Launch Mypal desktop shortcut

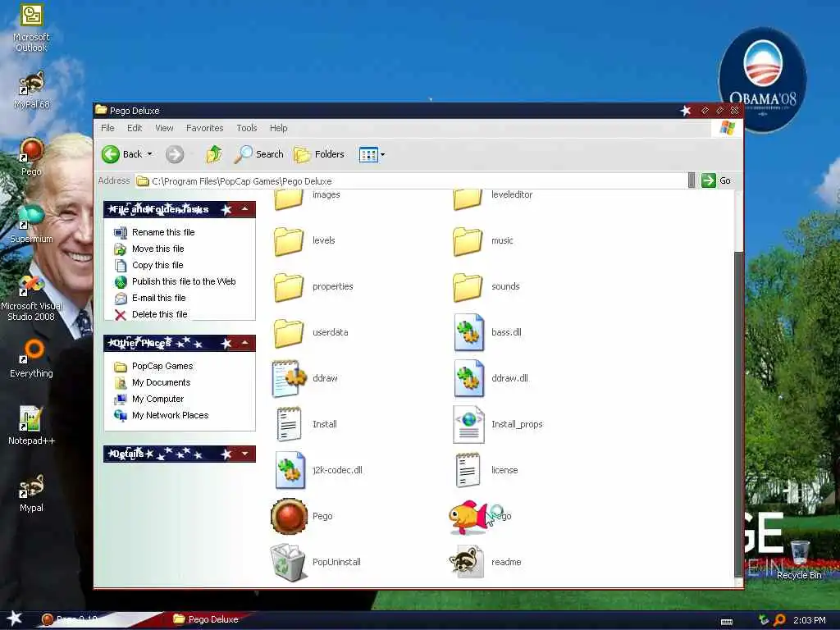pos(31,494)
